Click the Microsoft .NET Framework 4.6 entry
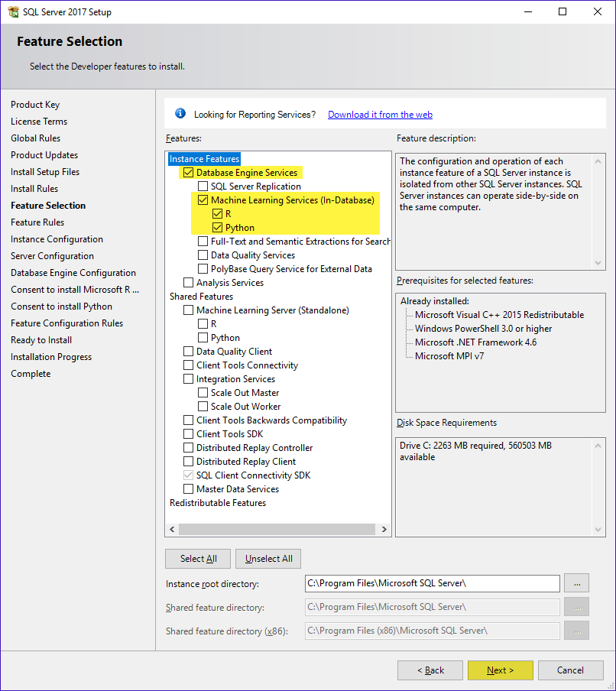Viewport: 616px width, 691px height. click(475, 342)
